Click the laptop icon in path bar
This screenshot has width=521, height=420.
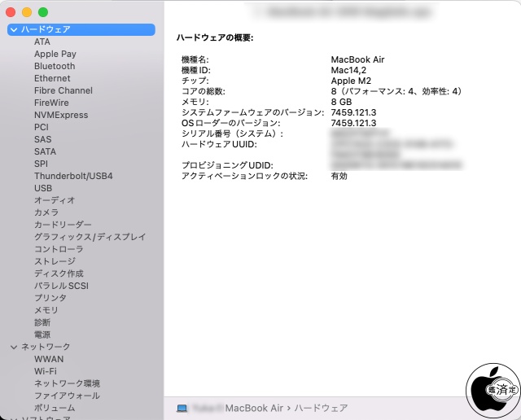pos(182,407)
